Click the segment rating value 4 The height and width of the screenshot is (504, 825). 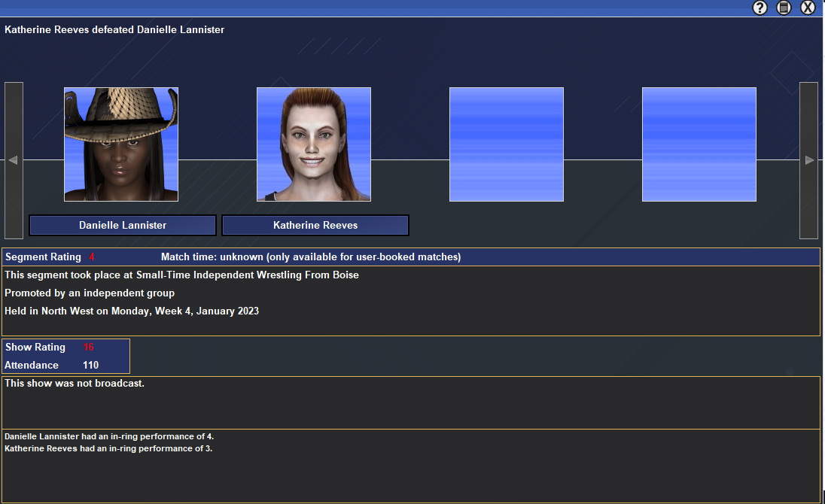point(92,257)
